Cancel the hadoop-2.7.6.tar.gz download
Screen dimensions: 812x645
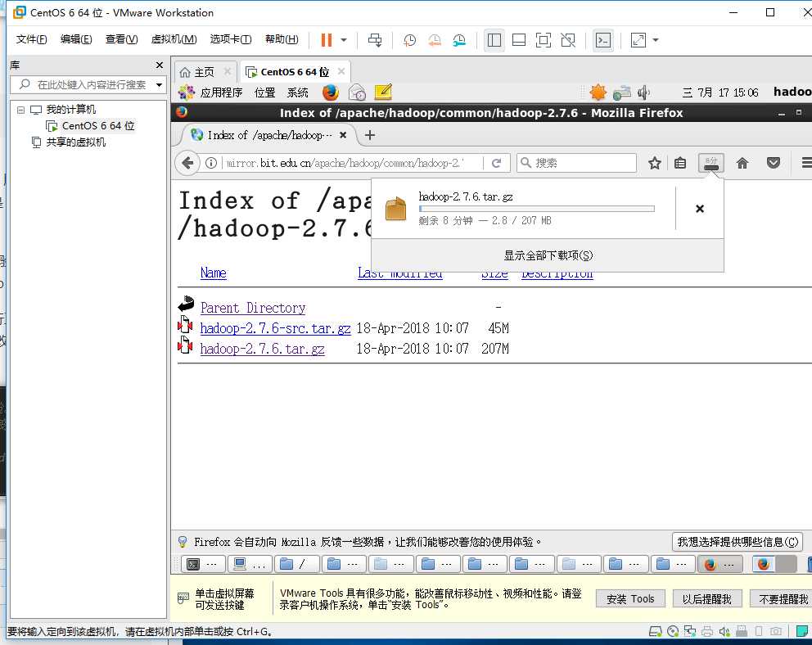pos(700,209)
